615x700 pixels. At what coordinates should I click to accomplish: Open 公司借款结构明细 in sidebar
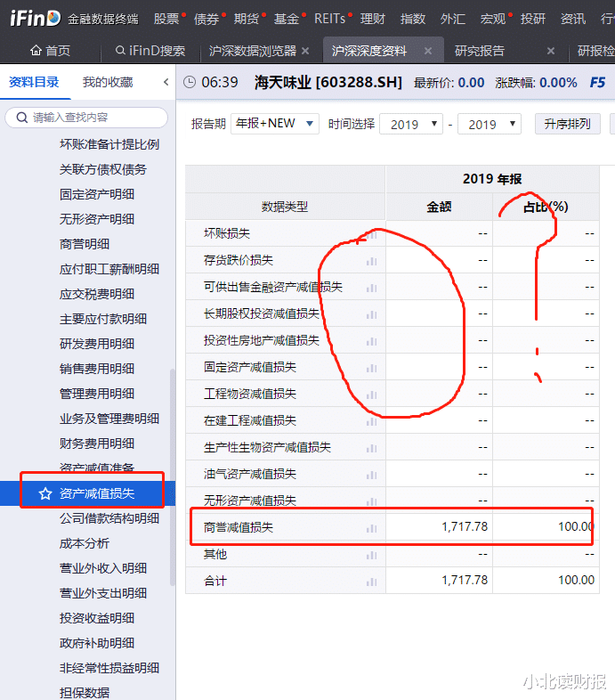109,518
